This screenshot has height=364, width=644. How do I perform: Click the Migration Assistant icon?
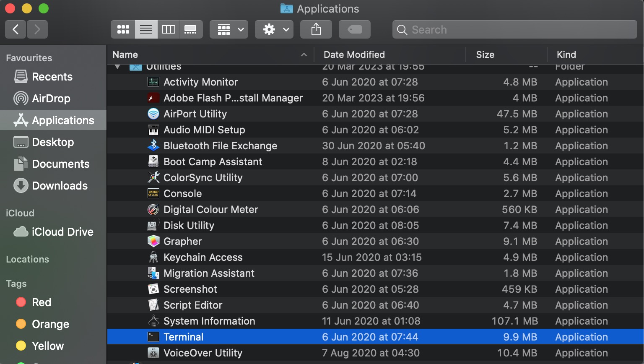tap(153, 273)
